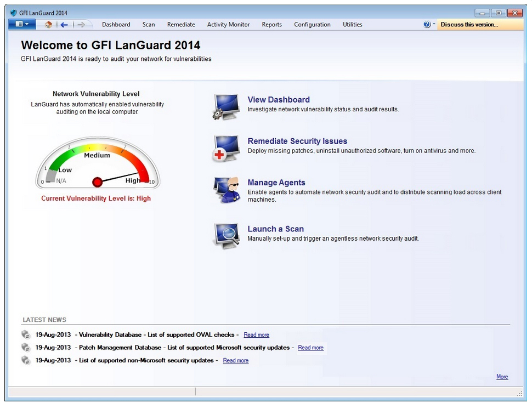Viewport: 532px width, 403px height.
Task: Open the blue main application menu button
Action: coord(22,24)
